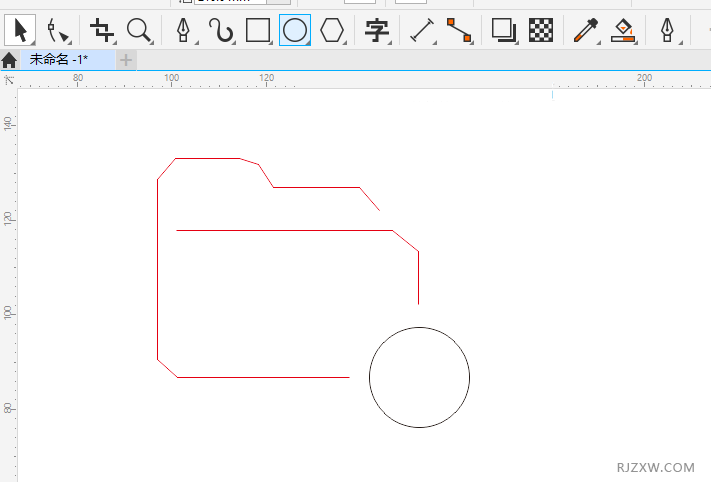The image size is (711, 482).
Task: Activate the Zoom magnifier tool
Action: click(139, 31)
